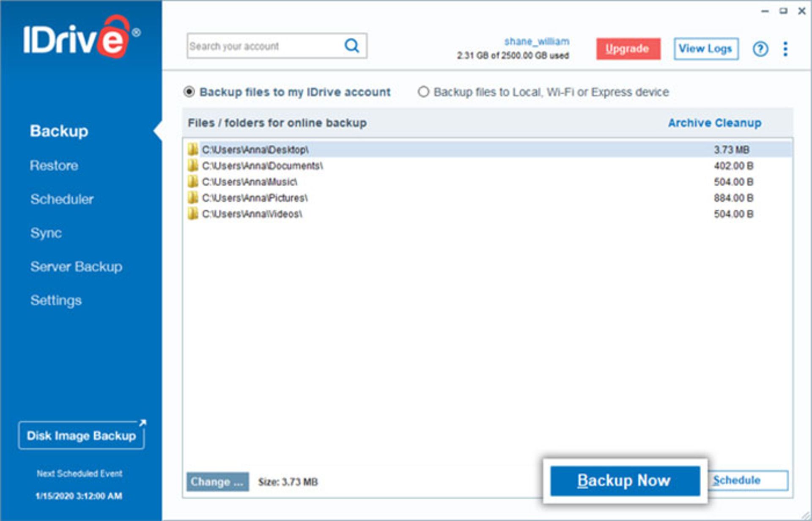Image resolution: width=812 pixels, height=521 pixels.
Task: Click the search magnifier icon
Action: pyautogui.click(x=351, y=46)
